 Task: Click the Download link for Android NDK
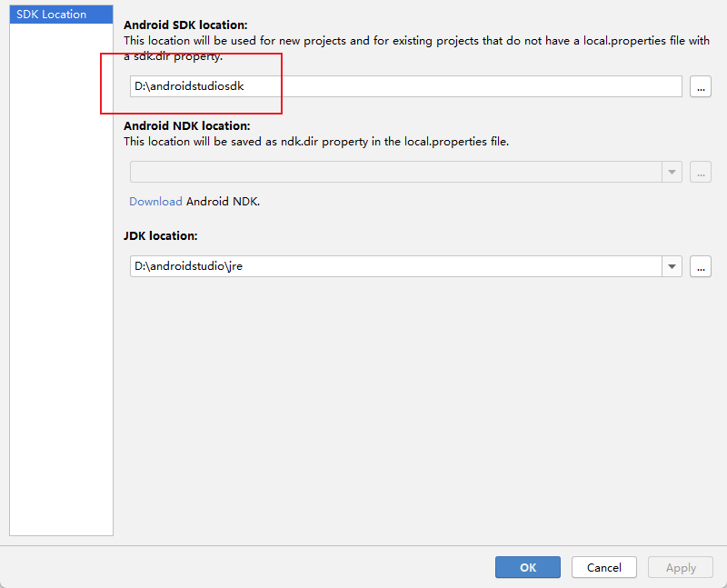tap(155, 201)
